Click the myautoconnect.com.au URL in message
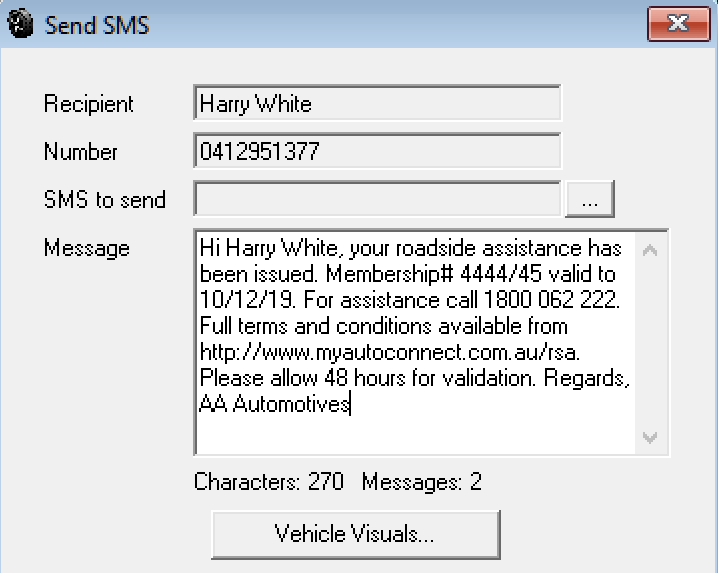 (x=390, y=352)
